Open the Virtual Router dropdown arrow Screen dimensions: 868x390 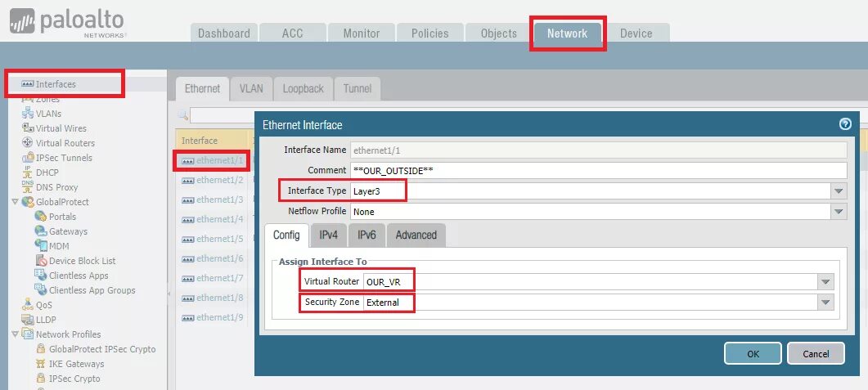825,281
